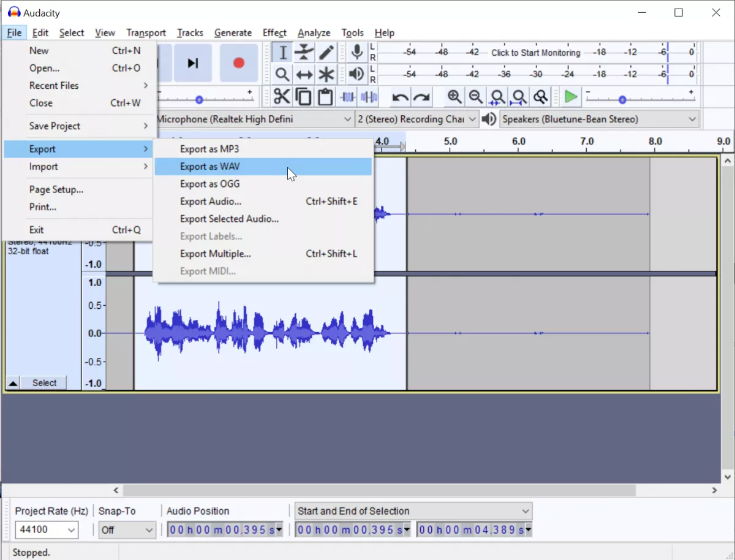Collapse the track with triangle button
The width and height of the screenshot is (735, 560).
pyautogui.click(x=12, y=384)
